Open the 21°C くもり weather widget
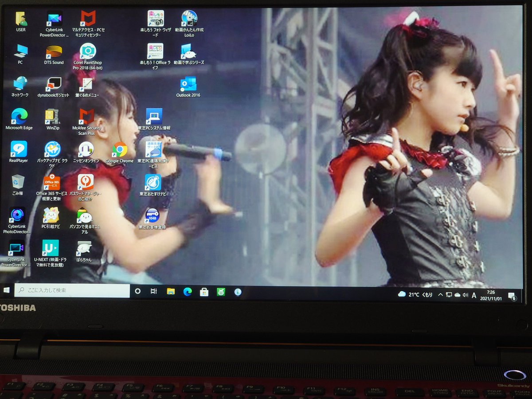Screen dimensions: 532x399 click(415, 294)
